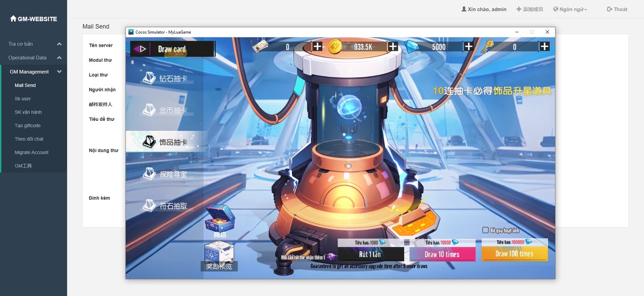Click the plus icon next to ticket count
Viewport: 644px width, 296px height.
(318, 47)
